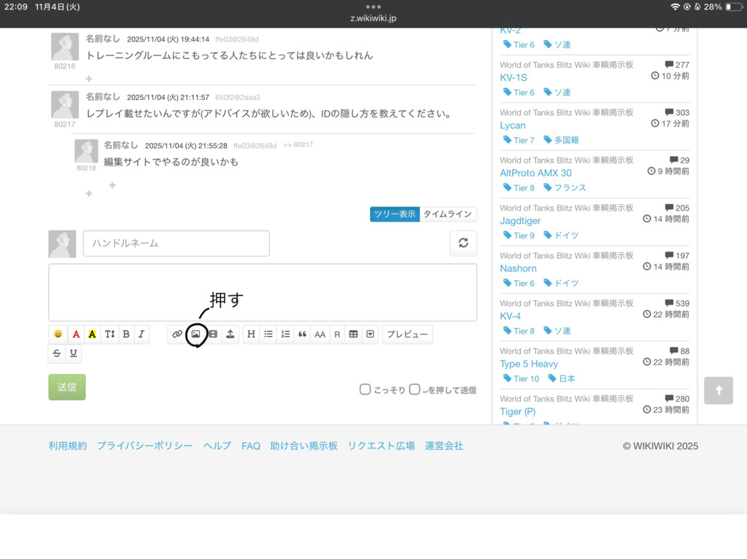Image resolution: width=747 pixels, height=560 pixels.
Task: Click the insert link chain icon
Action: coord(177,334)
